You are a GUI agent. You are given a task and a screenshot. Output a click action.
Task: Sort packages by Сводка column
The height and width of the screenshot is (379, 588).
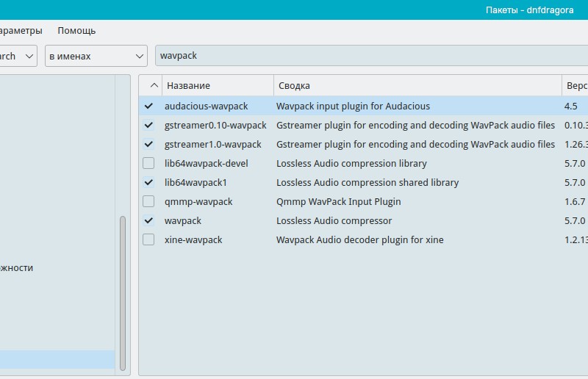417,86
